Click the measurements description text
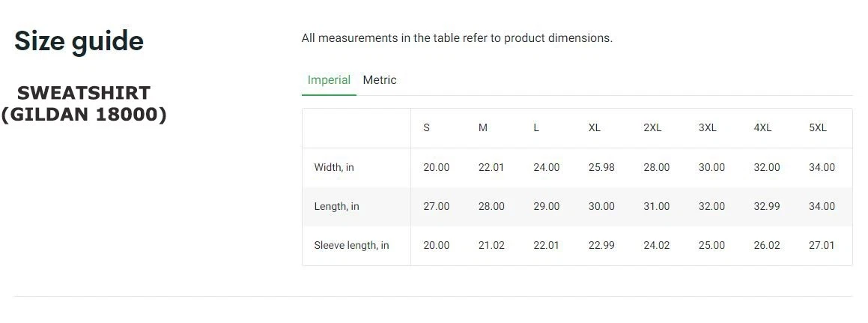Viewport: 868px width, 323px height. 457,38
